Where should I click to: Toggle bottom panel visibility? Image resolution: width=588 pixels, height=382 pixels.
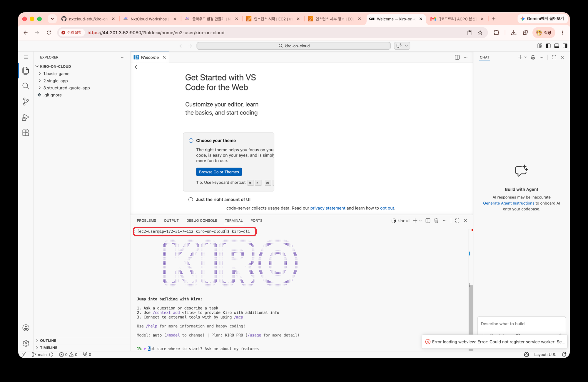tap(557, 46)
